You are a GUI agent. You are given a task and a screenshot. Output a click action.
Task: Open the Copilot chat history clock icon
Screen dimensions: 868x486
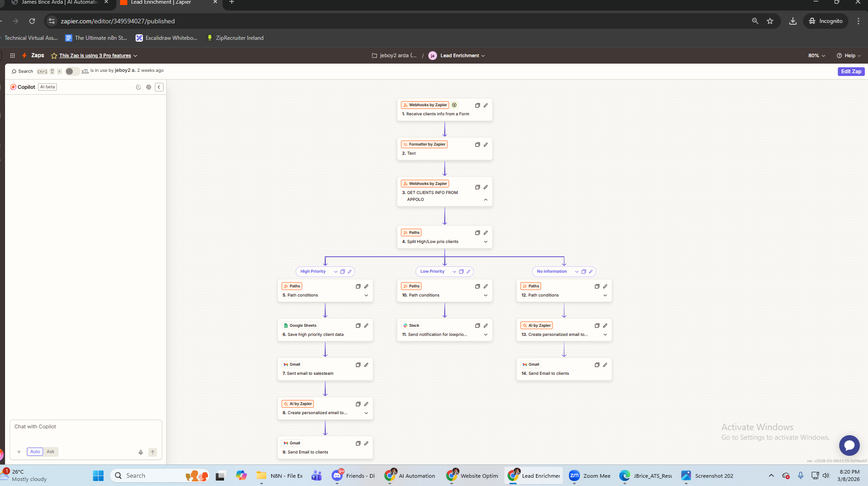point(138,87)
